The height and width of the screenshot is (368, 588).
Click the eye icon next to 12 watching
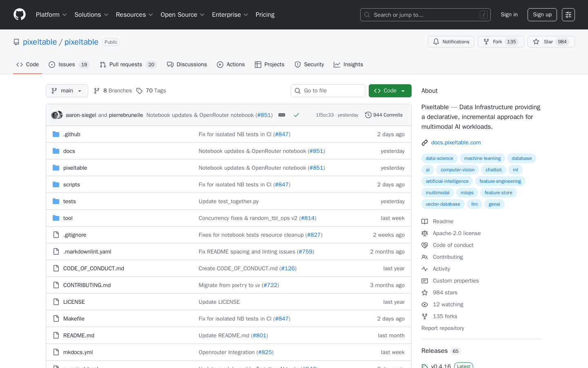(x=425, y=304)
